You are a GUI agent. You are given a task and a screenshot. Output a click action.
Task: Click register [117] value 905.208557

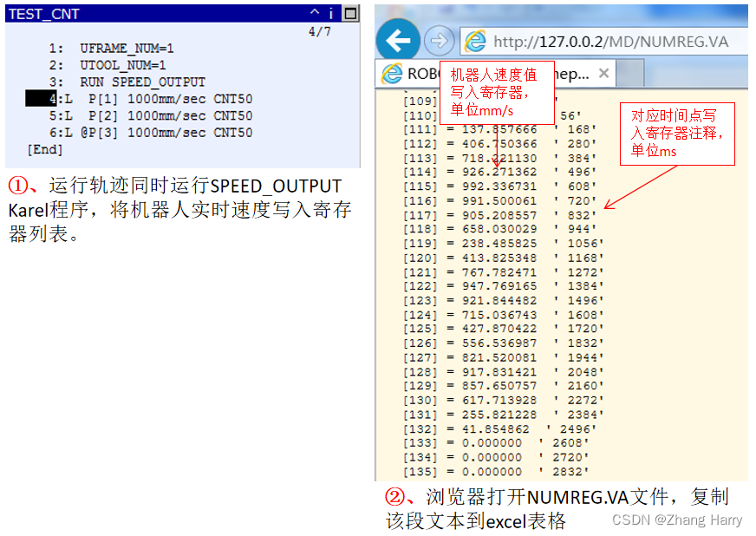(x=499, y=215)
